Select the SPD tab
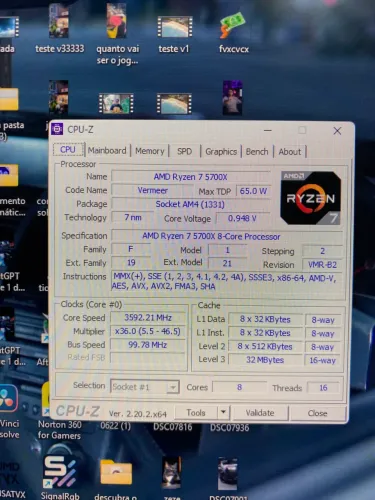The height and width of the screenshot is (500, 375). point(184,151)
